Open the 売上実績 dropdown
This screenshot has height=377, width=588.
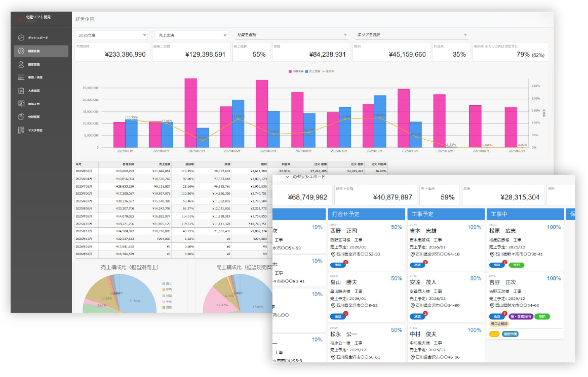pyautogui.click(x=191, y=35)
